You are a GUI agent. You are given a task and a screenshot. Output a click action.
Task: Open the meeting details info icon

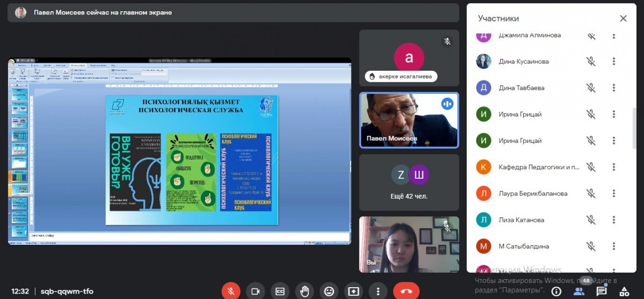coord(557,291)
